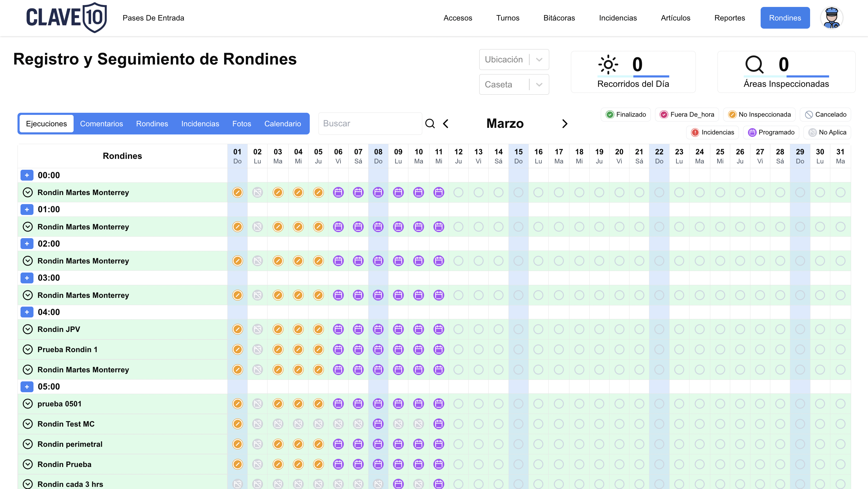Click the Buscar search field
Viewport: 868px width, 489px height.
[x=370, y=124]
